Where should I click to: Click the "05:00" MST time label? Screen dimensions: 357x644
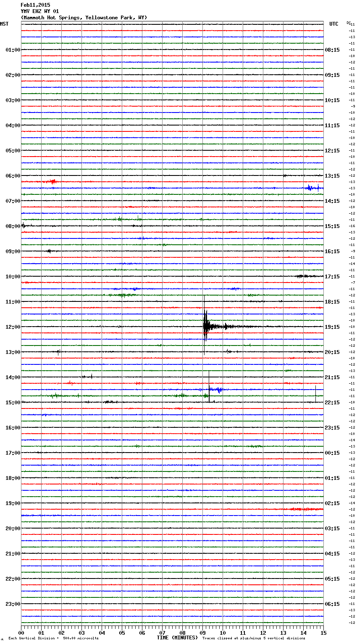click(x=13, y=151)
